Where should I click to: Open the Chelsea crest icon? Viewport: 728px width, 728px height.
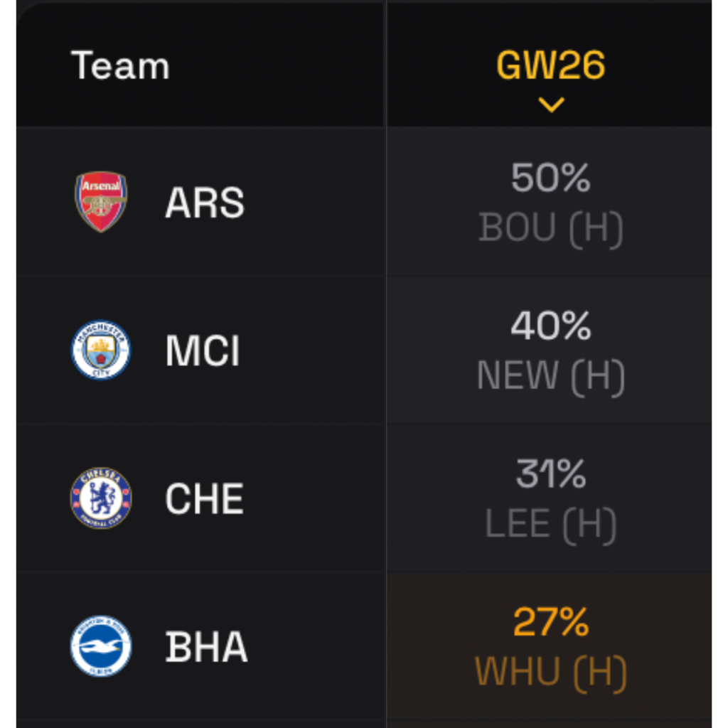click(100, 498)
